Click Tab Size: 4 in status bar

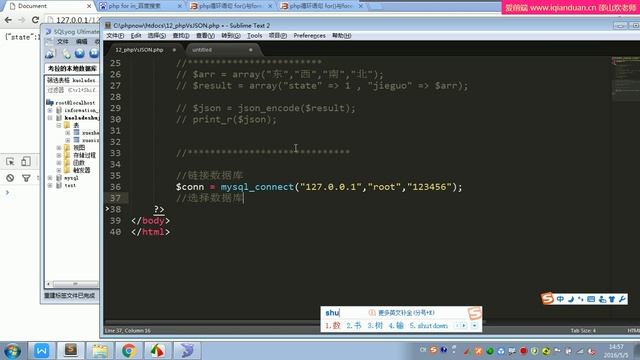coord(583,331)
